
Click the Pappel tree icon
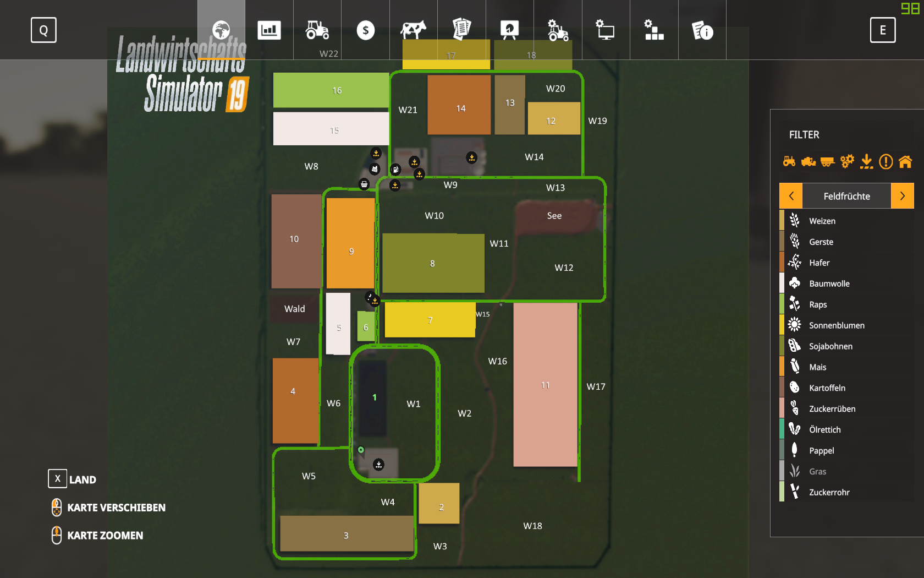[x=794, y=450]
